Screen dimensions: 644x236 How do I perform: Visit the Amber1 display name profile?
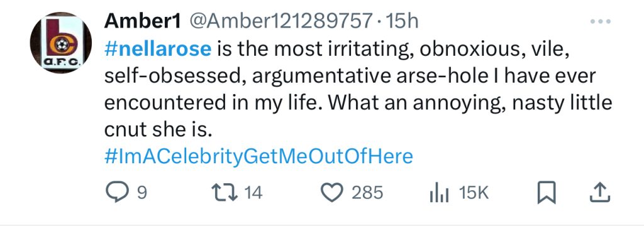(143, 21)
